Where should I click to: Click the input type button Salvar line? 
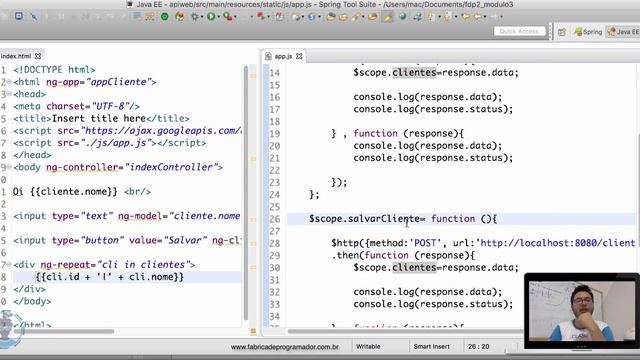point(127,240)
